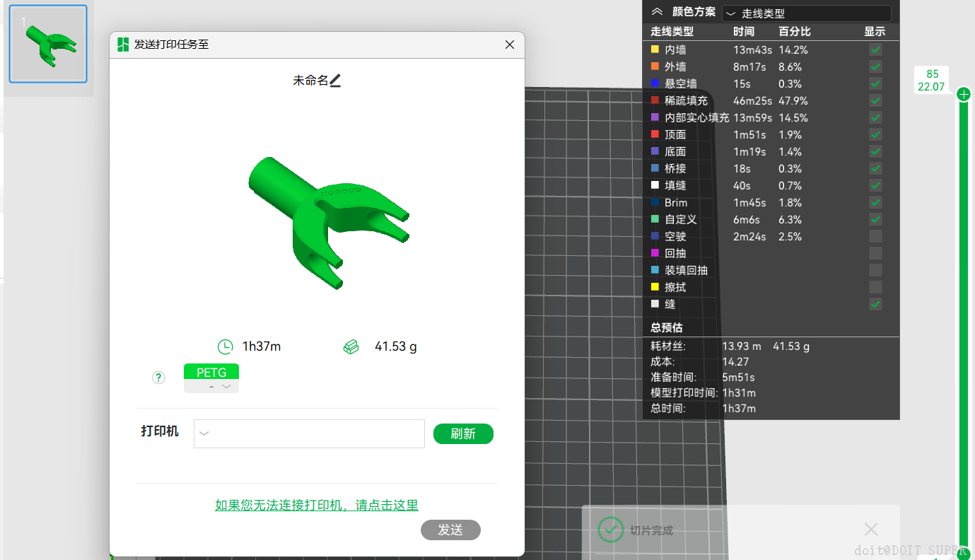Image resolution: width=975 pixels, height=560 pixels.
Task: Click the filament weight spool icon
Action: point(351,346)
